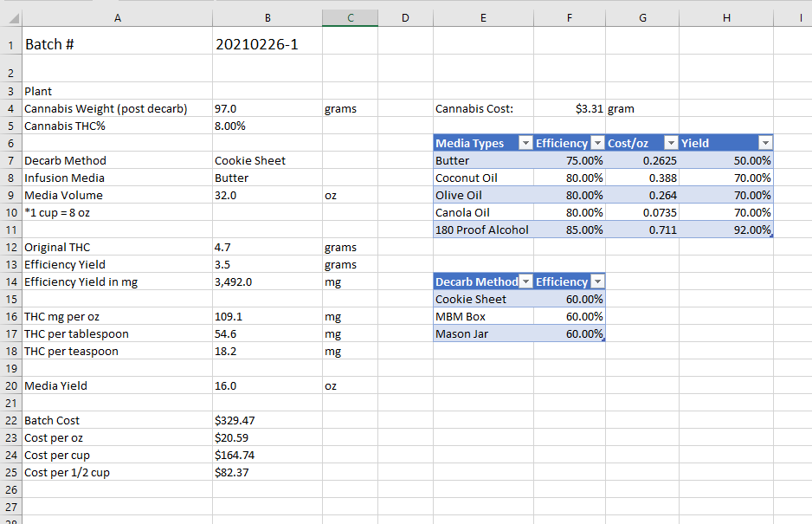Screen dimensions: 812x524
Task: Select the Cannabis Weight value 97.0
Action: pos(267,109)
